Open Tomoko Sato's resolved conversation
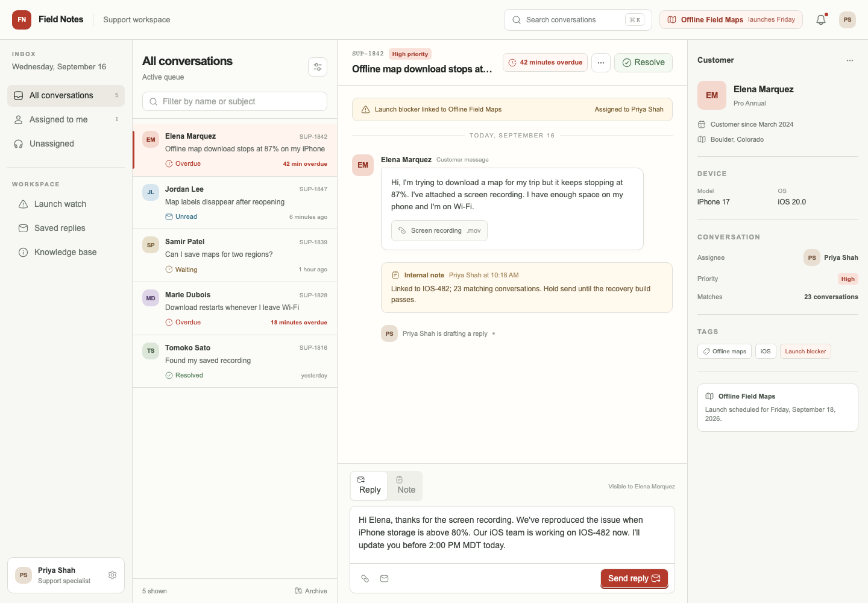 235,361
